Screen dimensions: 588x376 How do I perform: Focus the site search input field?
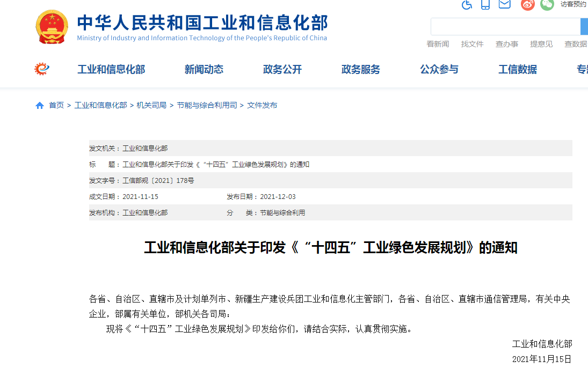505,26
